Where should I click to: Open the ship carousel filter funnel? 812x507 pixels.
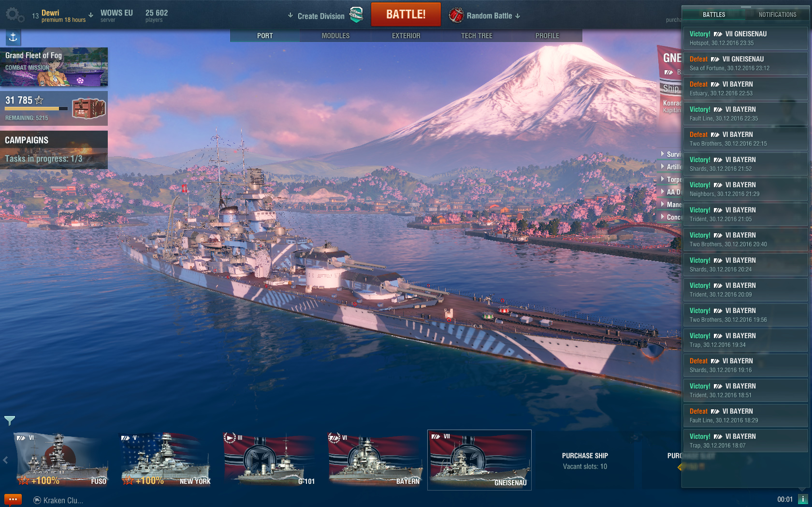[x=10, y=420]
